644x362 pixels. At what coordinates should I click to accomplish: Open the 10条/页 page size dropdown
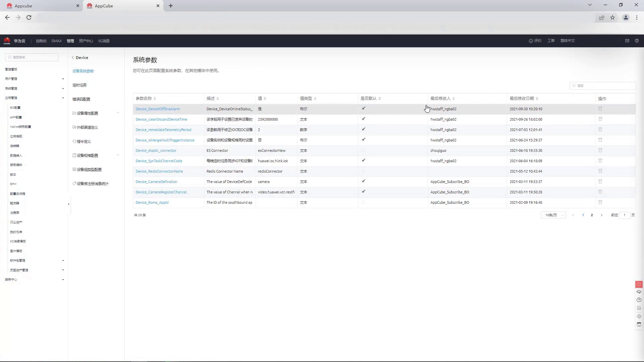[553, 215]
